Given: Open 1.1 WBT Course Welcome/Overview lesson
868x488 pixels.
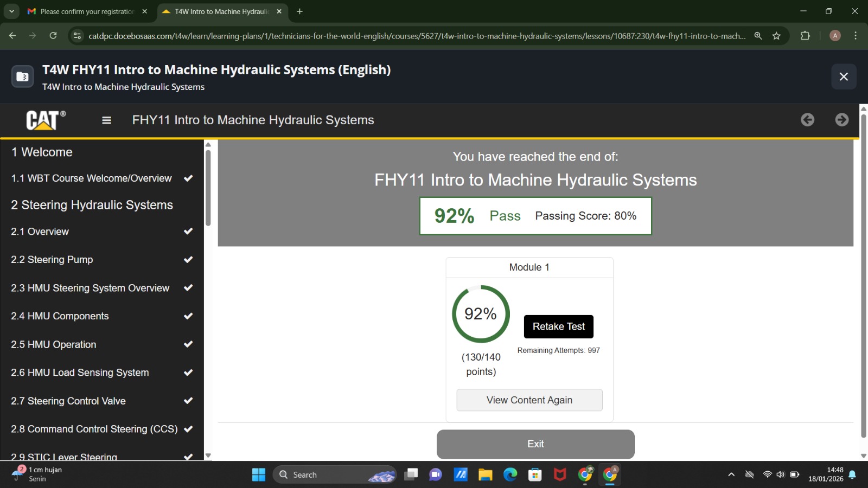Looking at the screenshot, I should click(101, 178).
